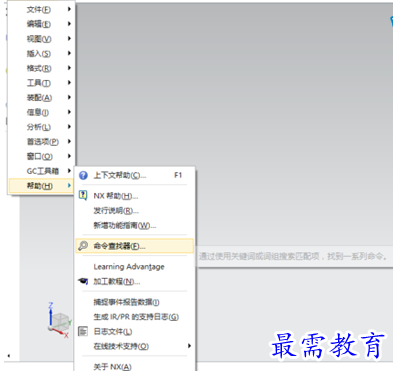The image size is (393, 377).
Task: Open 日志文件(L) entry
Action: [135, 332]
